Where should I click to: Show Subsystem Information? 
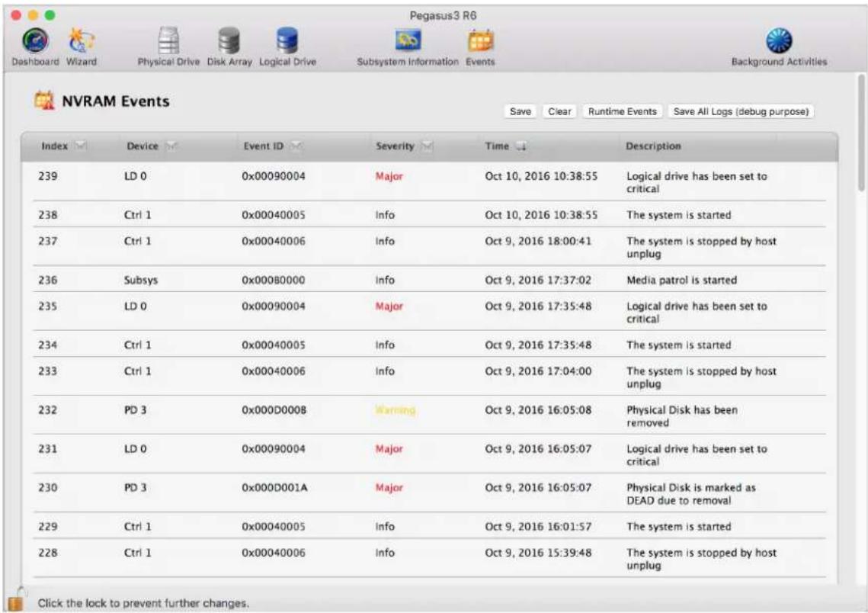(x=408, y=47)
